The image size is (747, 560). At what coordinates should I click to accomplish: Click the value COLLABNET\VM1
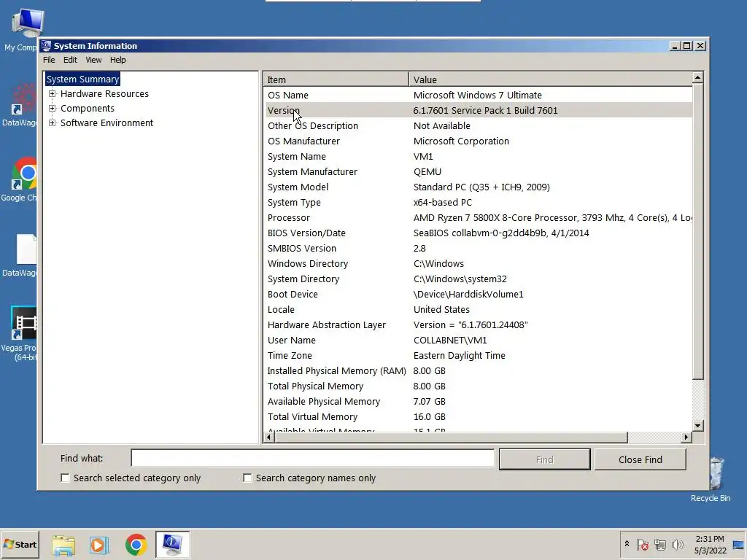pos(450,340)
